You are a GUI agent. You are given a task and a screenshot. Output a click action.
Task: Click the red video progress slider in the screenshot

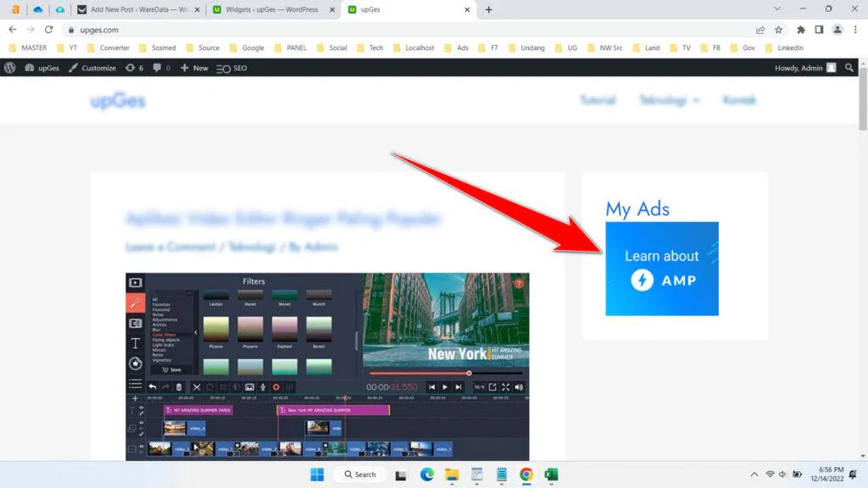[x=469, y=373]
